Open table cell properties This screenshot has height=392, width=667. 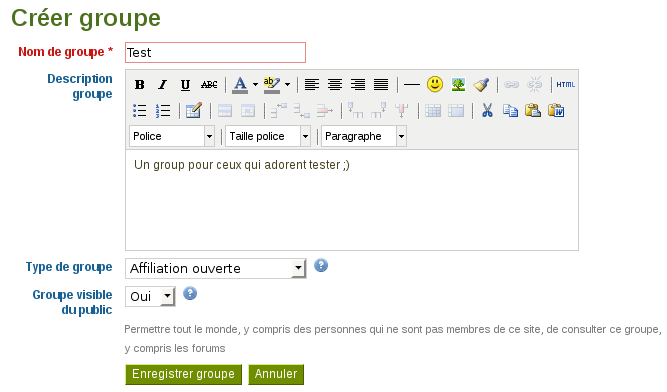tap(248, 111)
